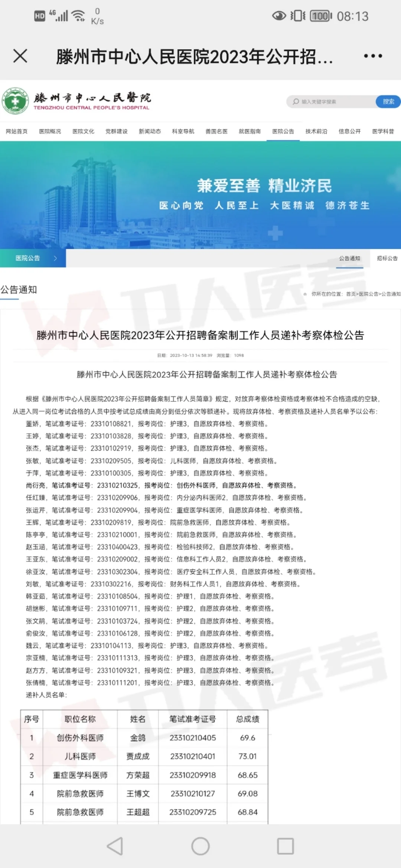The height and width of the screenshot is (868, 401).
Task: Click table cell 23310209918
Action: (x=193, y=775)
